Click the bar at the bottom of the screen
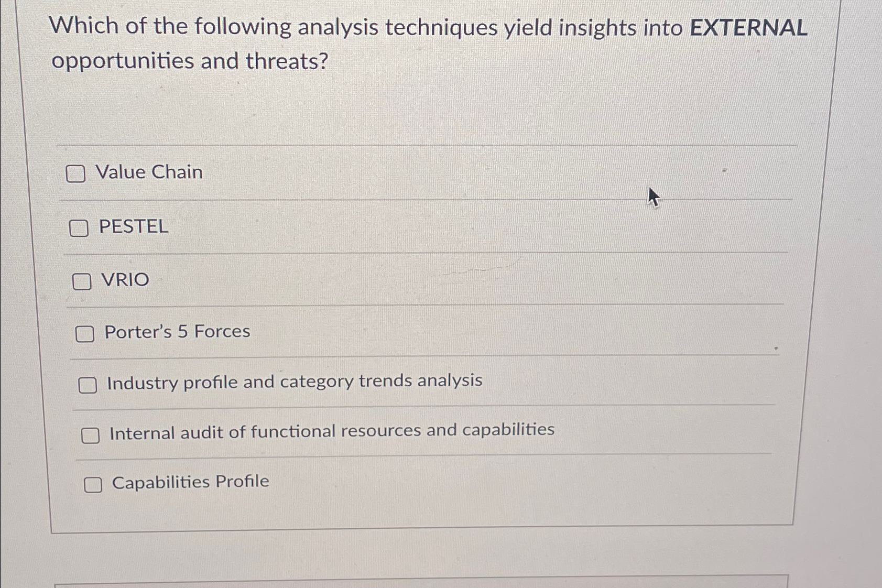Viewport: 882px width, 588px height. pos(419,582)
